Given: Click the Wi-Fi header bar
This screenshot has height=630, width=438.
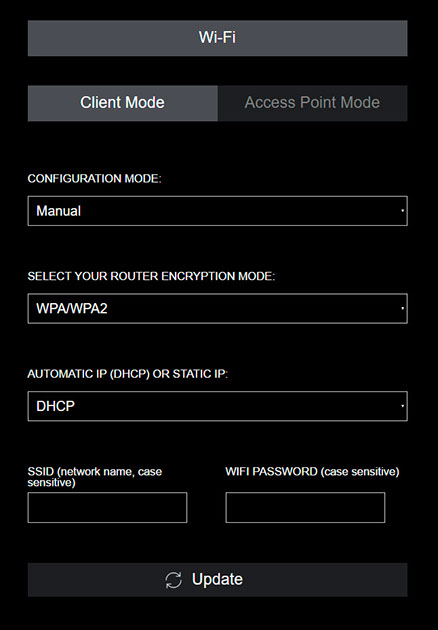Looking at the screenshot, I should pos(217,38).
